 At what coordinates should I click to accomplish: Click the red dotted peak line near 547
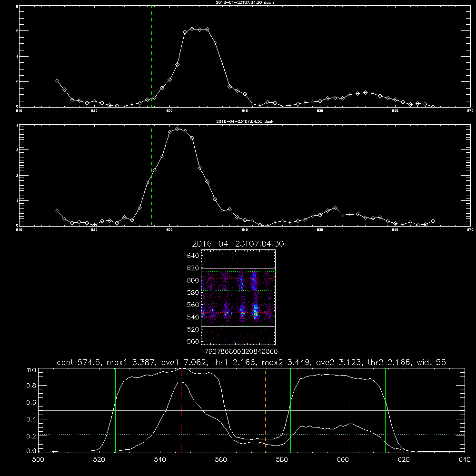click(x=181, y=410)
